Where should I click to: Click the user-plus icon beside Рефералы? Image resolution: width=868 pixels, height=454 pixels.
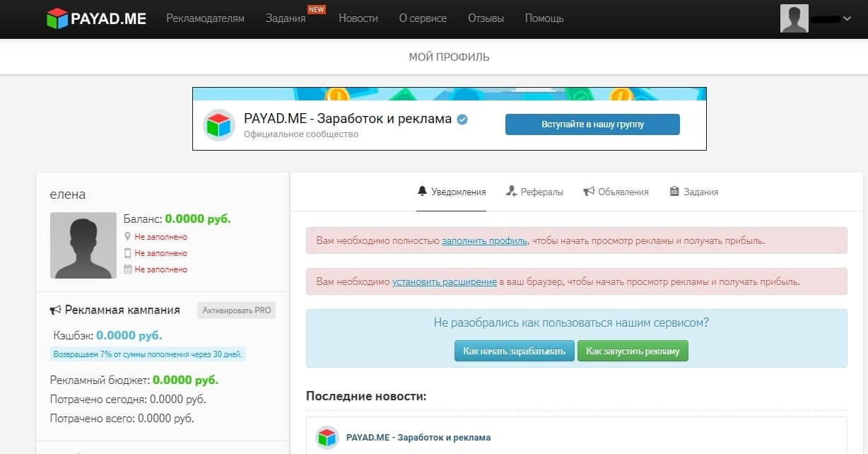coord(512,191)
